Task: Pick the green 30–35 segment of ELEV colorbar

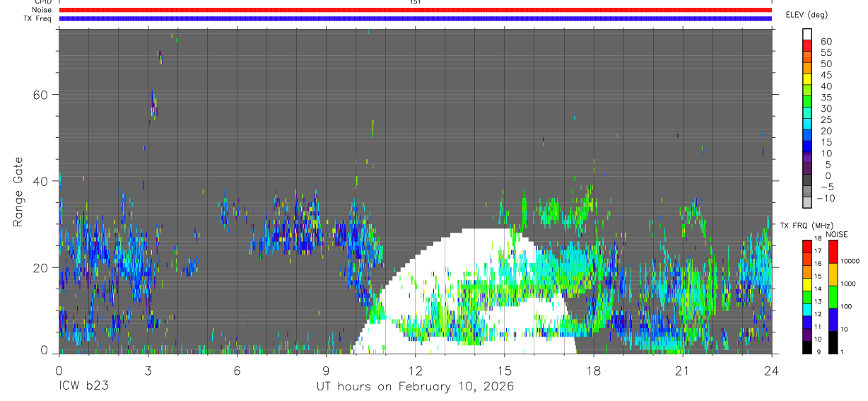Action: coord(807,100)
